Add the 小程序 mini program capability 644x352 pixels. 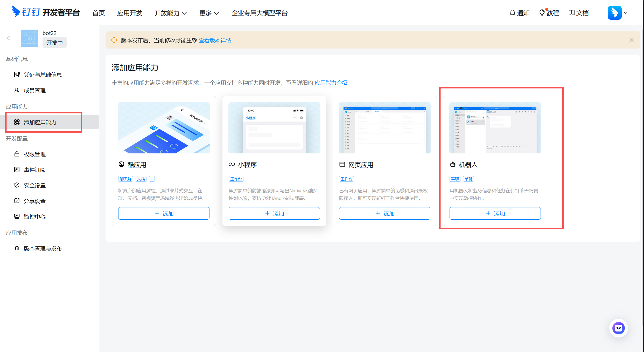coord(274,213)
